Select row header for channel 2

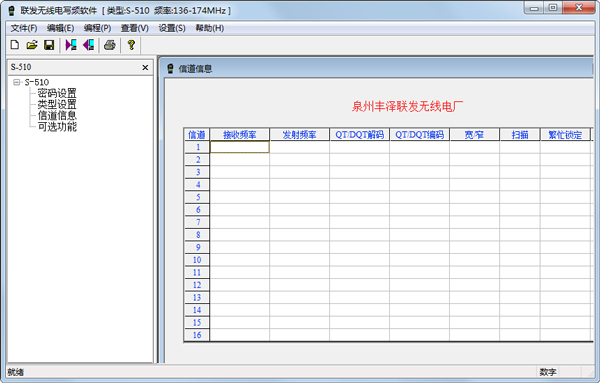point(197,160)
